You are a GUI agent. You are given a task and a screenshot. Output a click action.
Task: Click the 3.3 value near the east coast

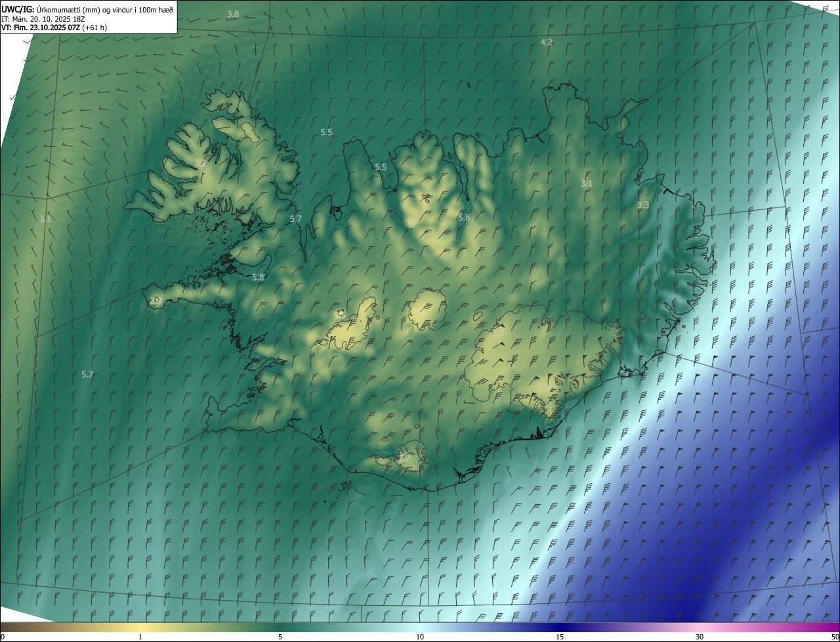[x=643, y=205]
